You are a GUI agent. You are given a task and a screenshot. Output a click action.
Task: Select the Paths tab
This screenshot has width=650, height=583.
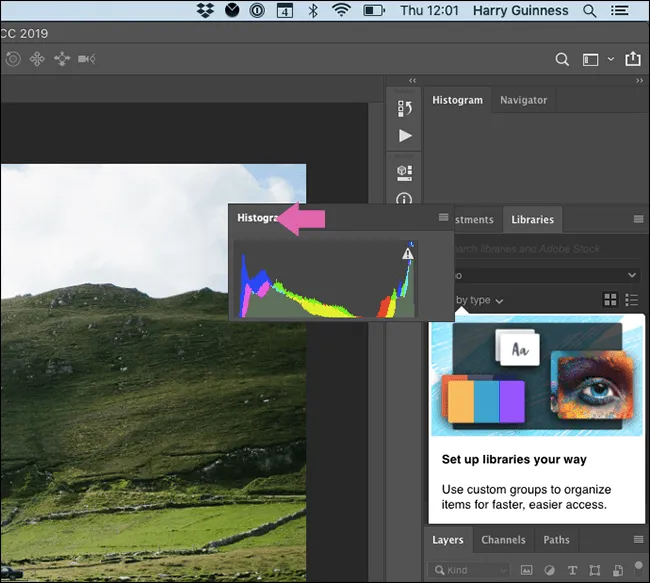click(x=556, y=540)
